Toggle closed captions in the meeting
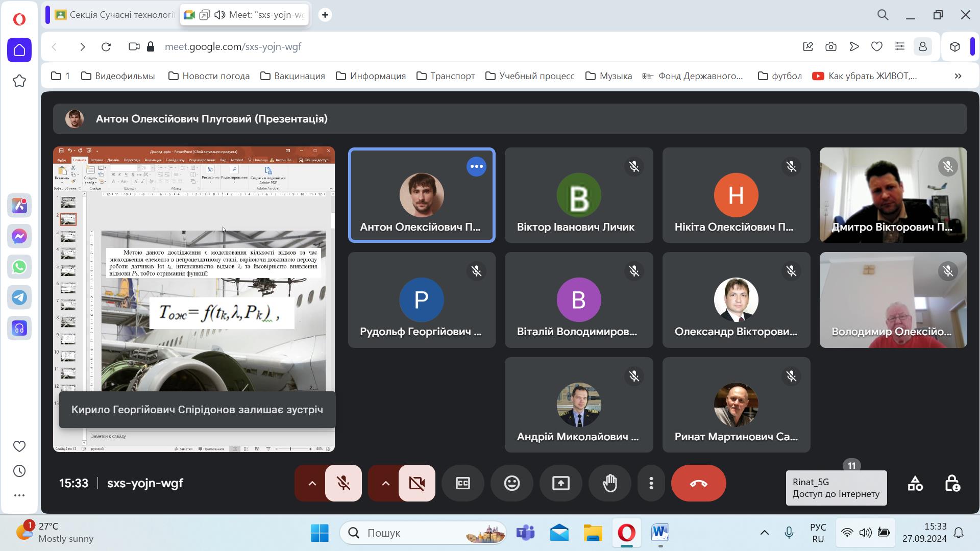The width and height of the screenshot is (980, 551). pos(463,483)
